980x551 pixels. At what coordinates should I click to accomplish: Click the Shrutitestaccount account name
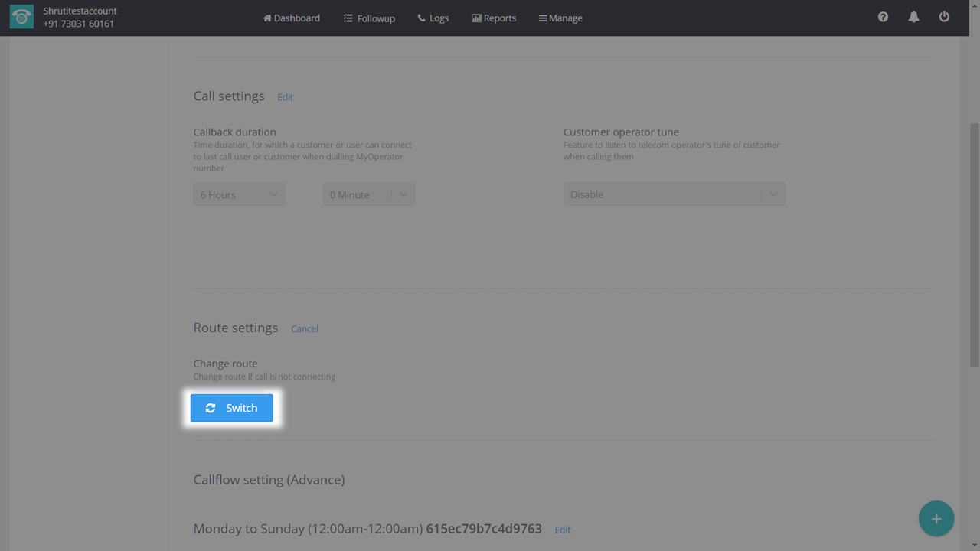click(80, 11)
